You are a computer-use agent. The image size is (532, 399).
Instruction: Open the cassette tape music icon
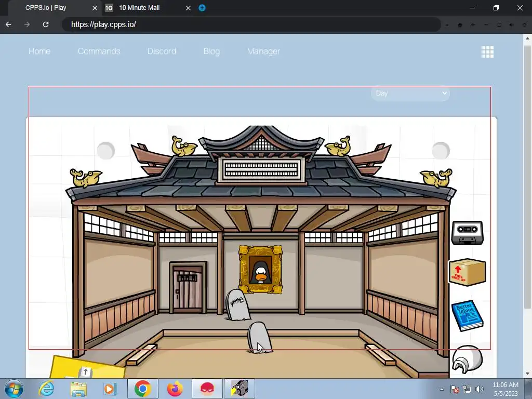(467, 233)
